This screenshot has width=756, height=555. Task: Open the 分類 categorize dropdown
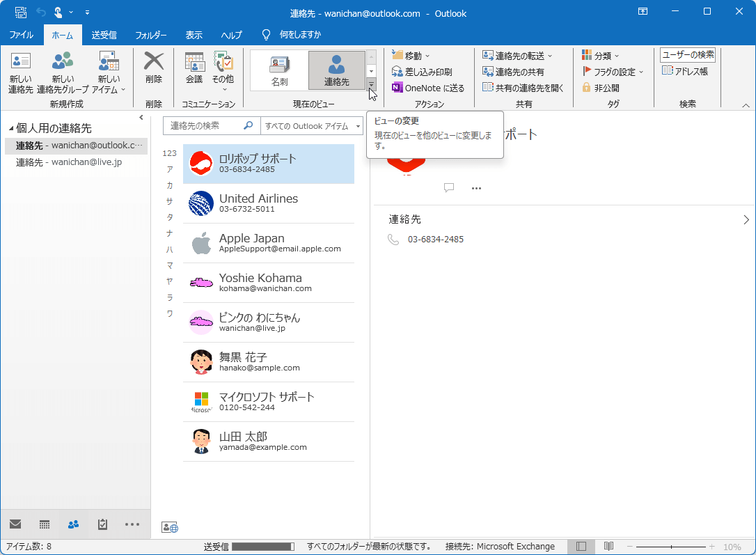pyautogui.click(x=600, y=56)
